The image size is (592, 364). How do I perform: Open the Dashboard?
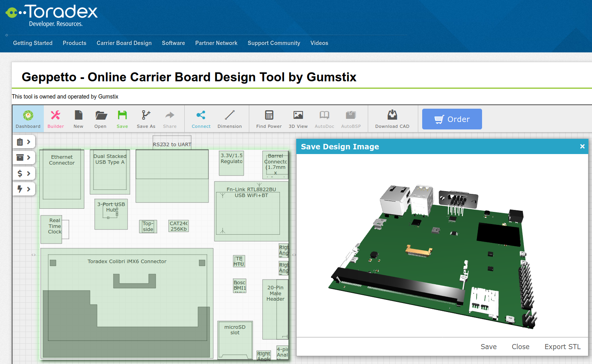pyautogui.click(x=27, y=118)
